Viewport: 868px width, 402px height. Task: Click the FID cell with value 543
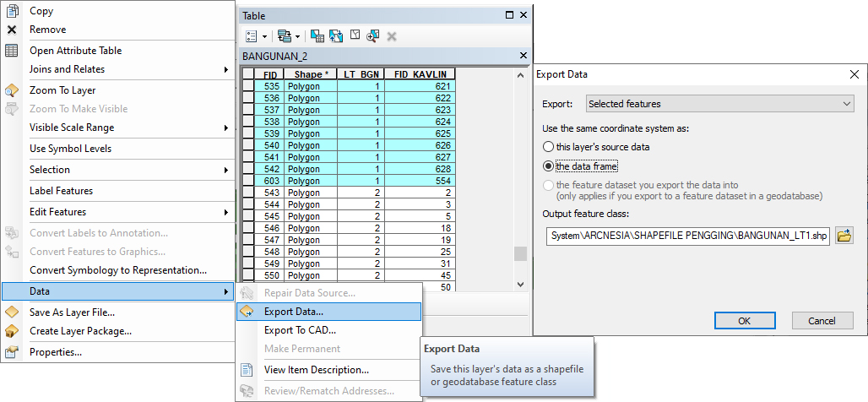click(x=269, y=193)
